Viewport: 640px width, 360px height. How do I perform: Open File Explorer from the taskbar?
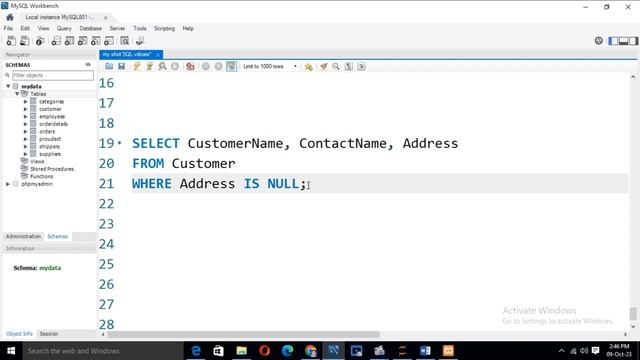pyautogui.click(x=242, y=351)
